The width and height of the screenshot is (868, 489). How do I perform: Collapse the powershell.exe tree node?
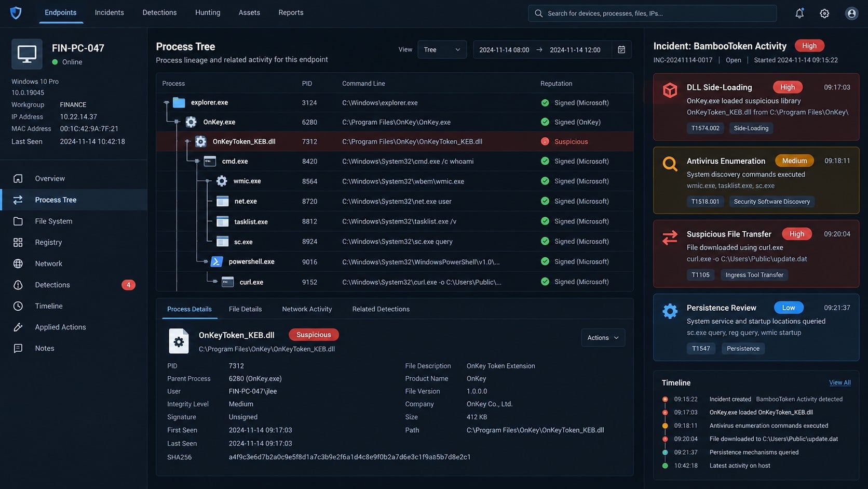pyautogui.click(x=206, y=262)
